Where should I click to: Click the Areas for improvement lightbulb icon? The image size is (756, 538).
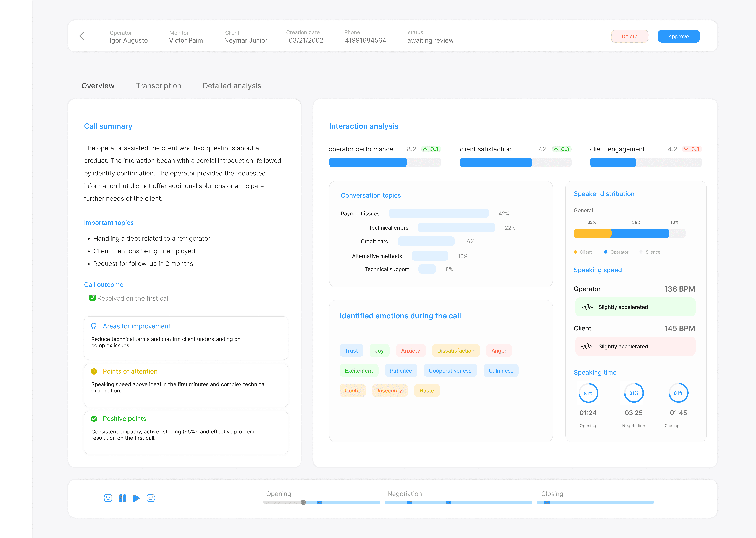coord(94,326)
